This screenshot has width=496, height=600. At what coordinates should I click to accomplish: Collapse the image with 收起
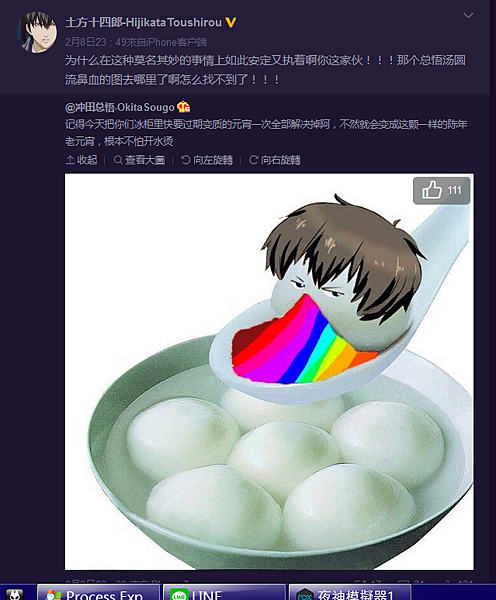pos(82,160)
